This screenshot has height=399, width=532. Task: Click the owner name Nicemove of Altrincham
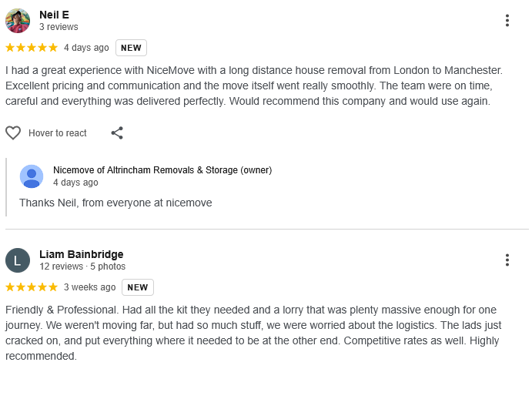[x=162, y=170]
